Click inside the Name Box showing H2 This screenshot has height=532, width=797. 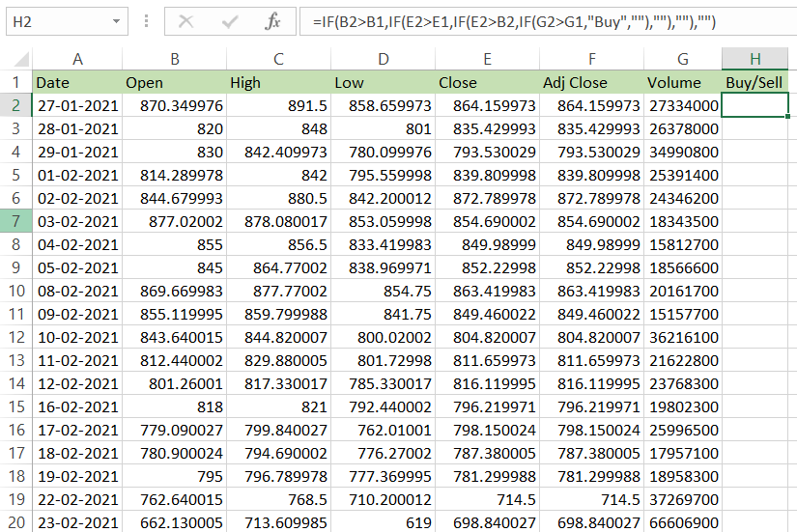53,21
